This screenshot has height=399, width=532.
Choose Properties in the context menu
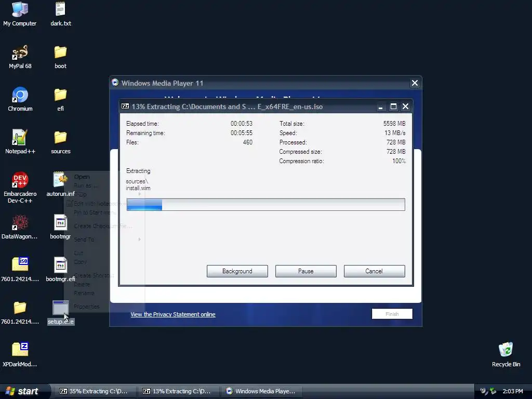point(104,307)
